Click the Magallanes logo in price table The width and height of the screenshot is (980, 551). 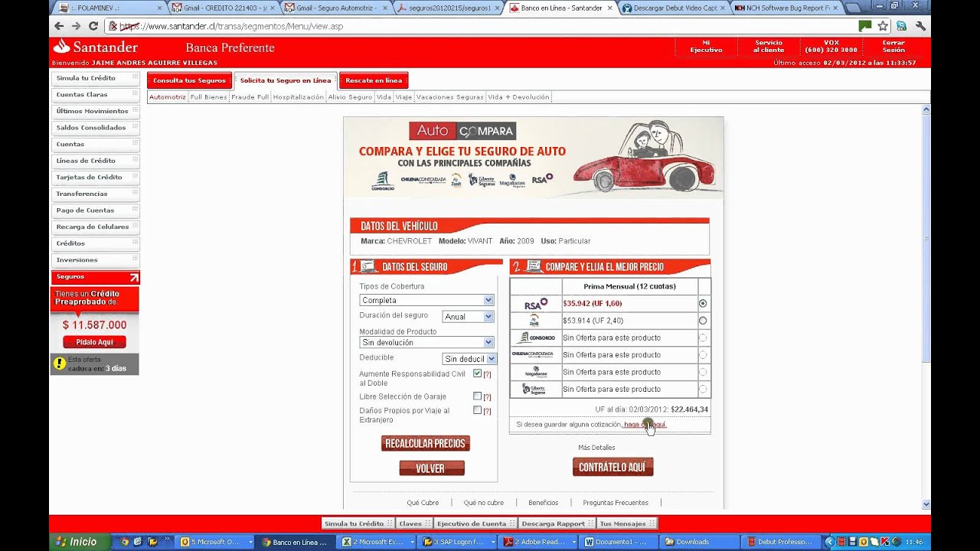tap(536, 372)
